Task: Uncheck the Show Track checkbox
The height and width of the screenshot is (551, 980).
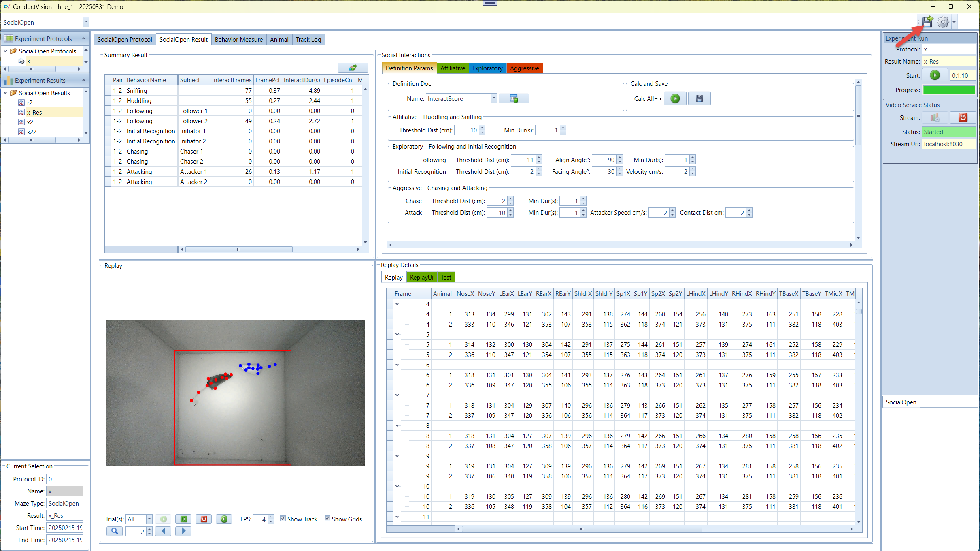Action: click(x=283, y=519)
